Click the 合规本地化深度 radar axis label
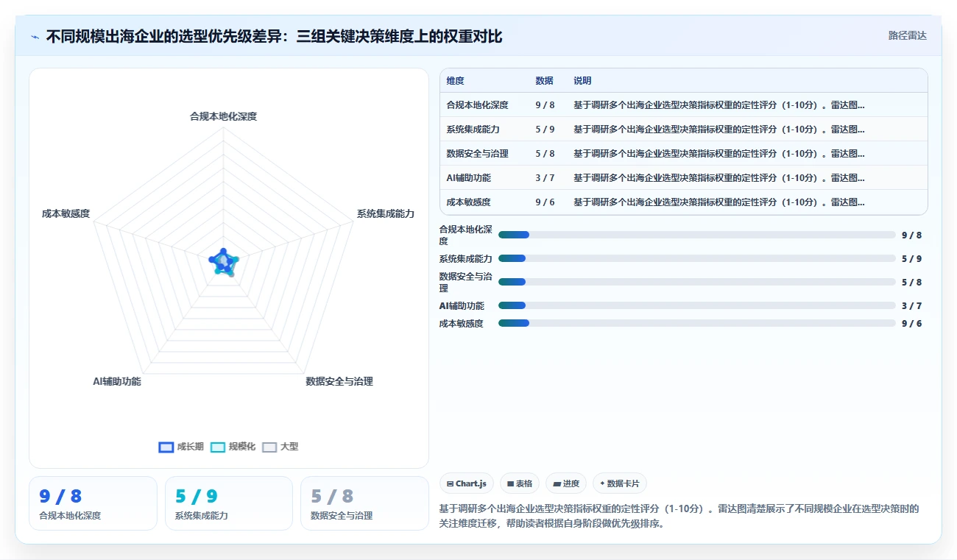The height and width of the screenshot is (560, 957). [x=223, y=116]
